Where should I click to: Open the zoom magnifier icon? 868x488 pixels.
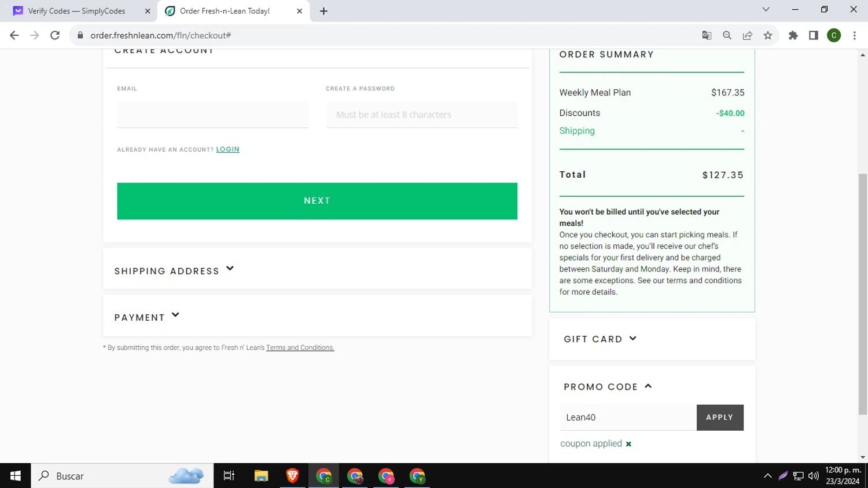click(727, 35)
